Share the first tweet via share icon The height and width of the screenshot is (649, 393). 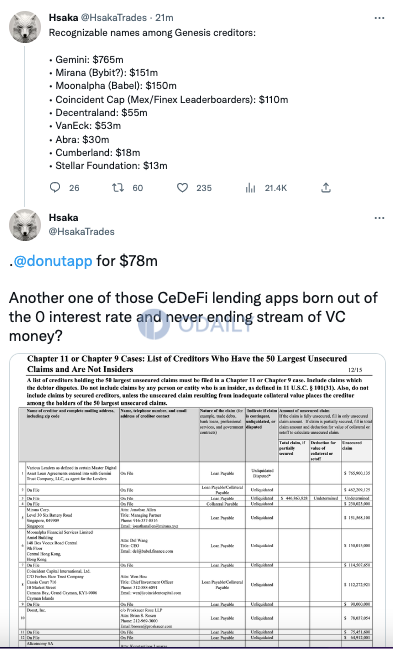pos(326,188)
